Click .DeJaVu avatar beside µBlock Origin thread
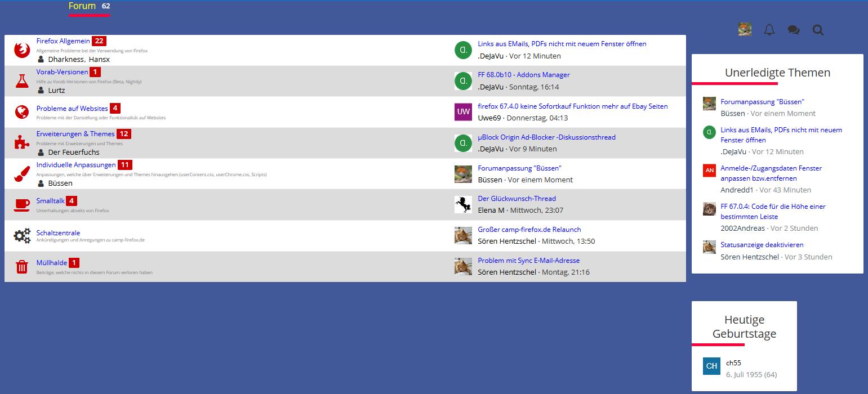Image resolution: width=868 pixels, height=394 pixels. coord(463,143)
